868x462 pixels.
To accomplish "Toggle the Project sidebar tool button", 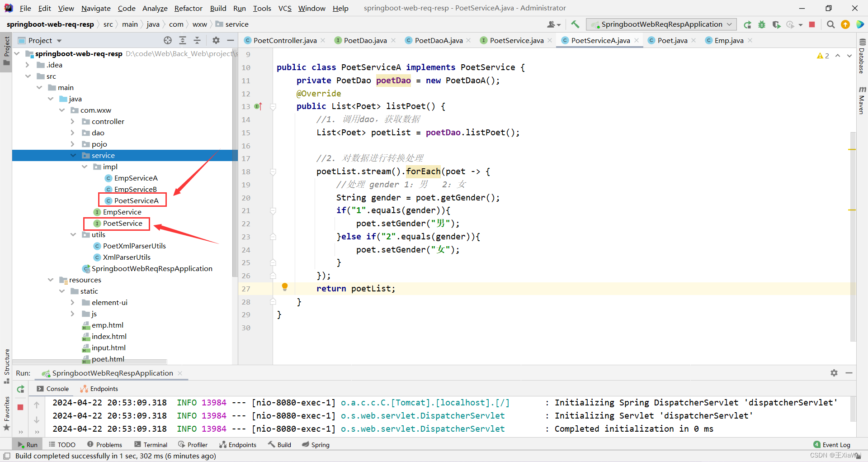I will (6, 51).
